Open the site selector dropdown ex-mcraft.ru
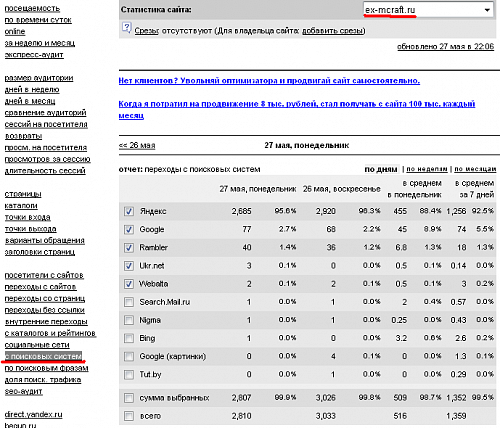The image size is (500, 428). coord(428,10)
